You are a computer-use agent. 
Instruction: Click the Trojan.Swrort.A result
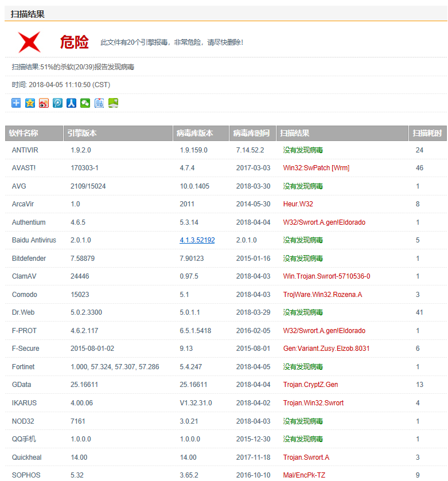pos(306,457)
